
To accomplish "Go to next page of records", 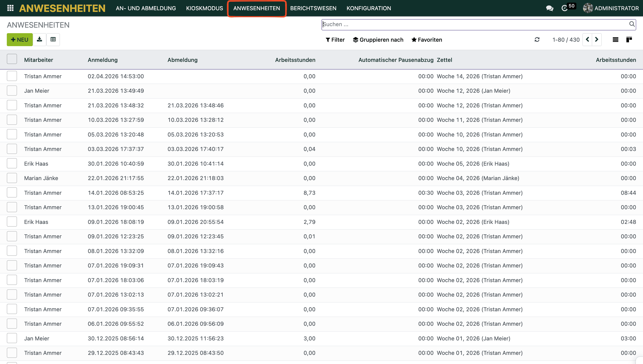I will [597, 40].
